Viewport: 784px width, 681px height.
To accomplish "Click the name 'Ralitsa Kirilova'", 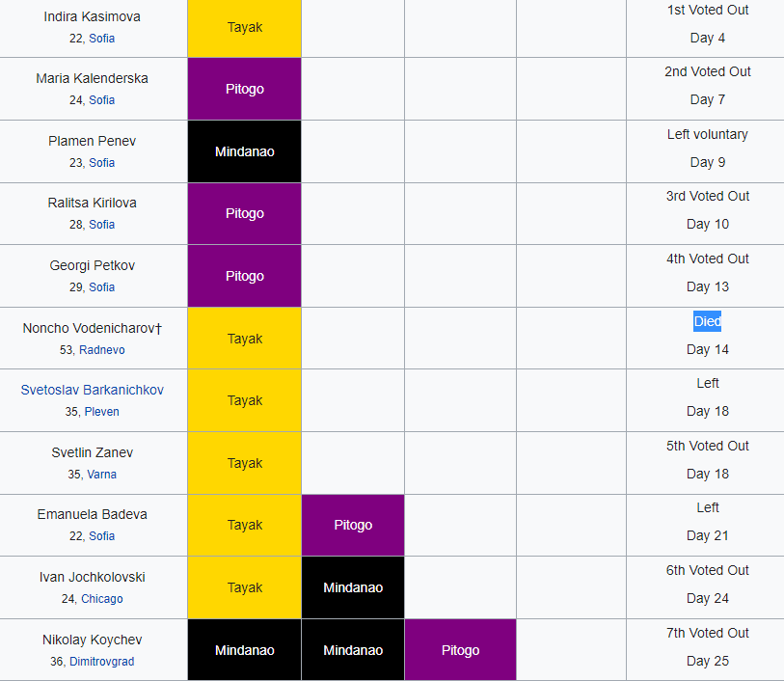I will [92, 203].
